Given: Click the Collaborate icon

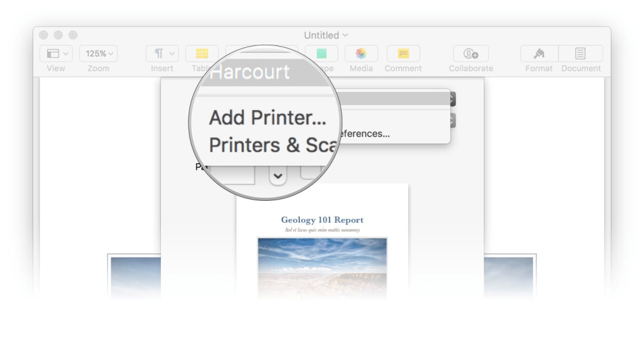Looking at the screenshot, I should [470, 54].
